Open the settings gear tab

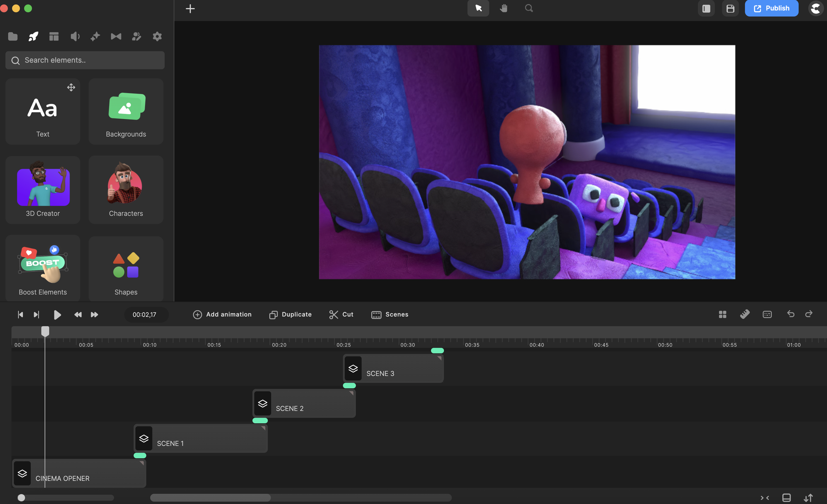point(157,36)
